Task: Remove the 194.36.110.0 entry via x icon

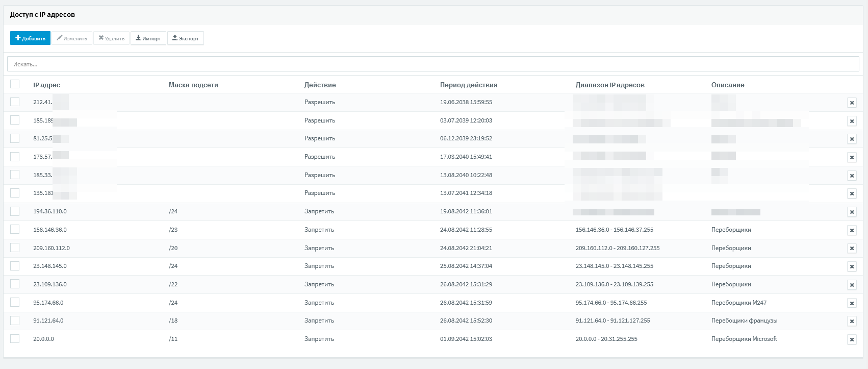Action: 852,212
